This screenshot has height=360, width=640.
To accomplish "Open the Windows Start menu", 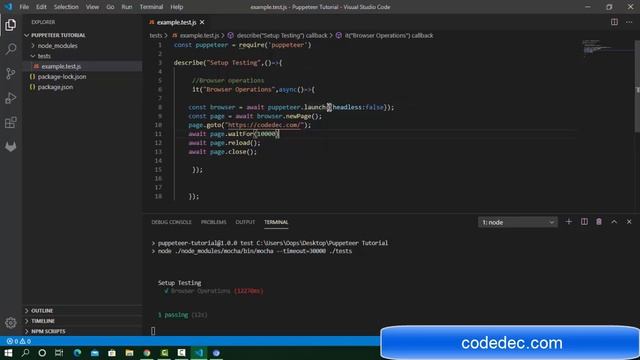I will click(x=8, y=353).
